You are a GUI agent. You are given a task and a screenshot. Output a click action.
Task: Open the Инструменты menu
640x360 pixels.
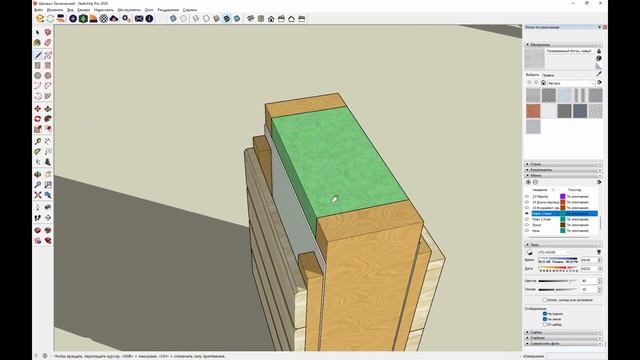pos(129,10)
